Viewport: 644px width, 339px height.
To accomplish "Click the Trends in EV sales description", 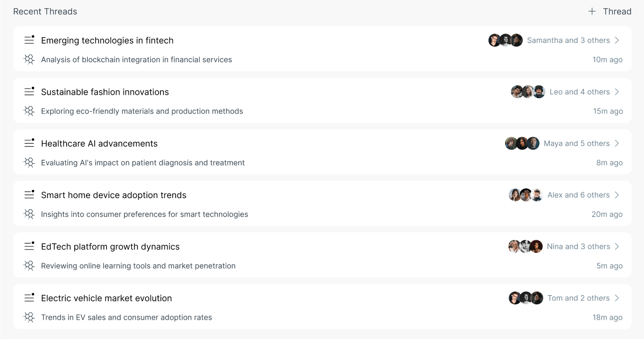I will click(127, 317).
